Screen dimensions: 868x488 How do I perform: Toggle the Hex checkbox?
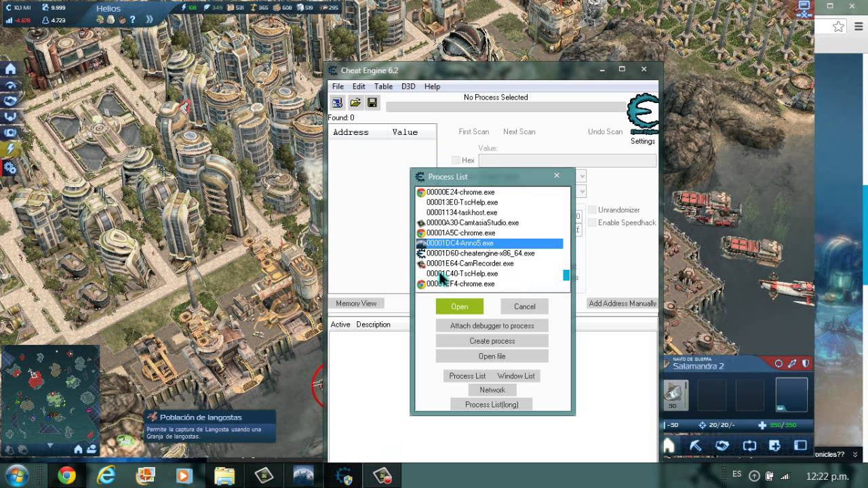(x=456, y=161)
